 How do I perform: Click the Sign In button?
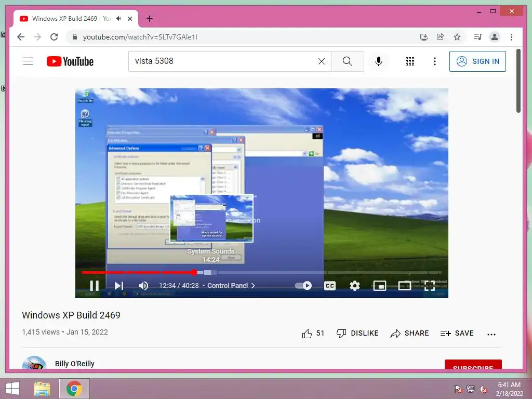(477, 61)
